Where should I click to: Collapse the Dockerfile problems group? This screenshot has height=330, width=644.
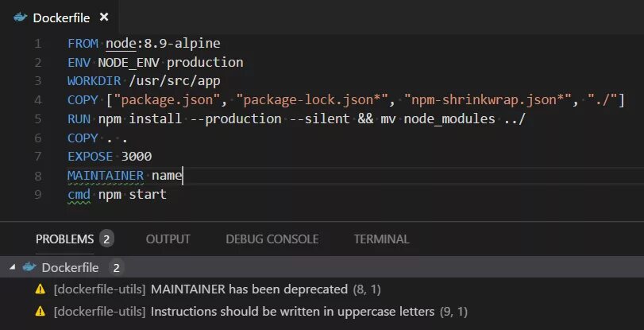(x=11, y=267)
